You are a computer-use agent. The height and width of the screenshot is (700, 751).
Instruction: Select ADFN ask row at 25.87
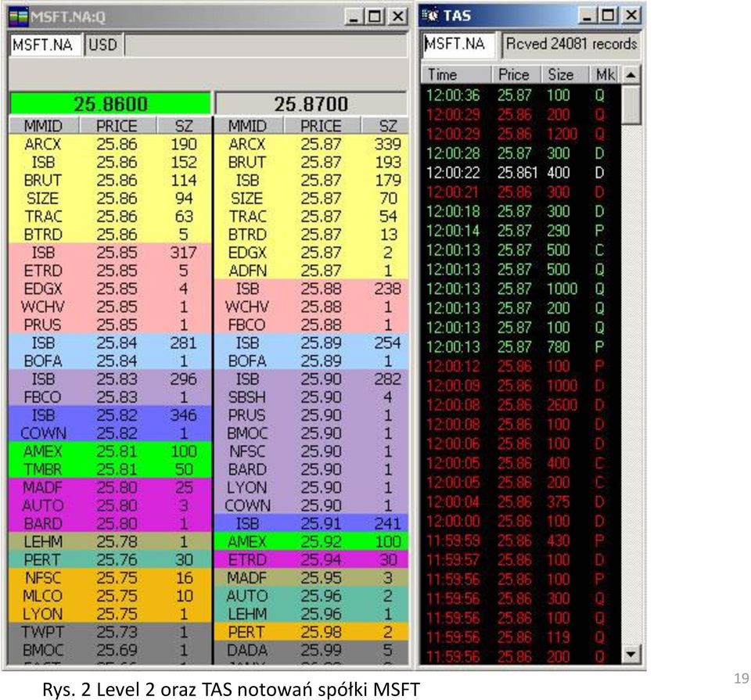[x=311, y=271]
